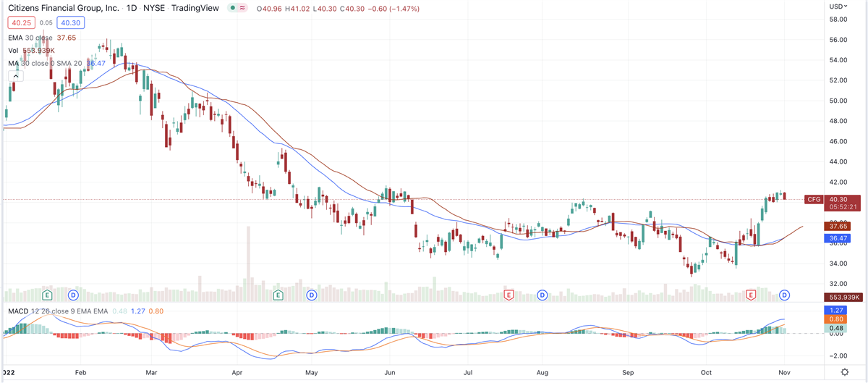Open the dividend marker near November
The image size is (868, 383).
click(784, 295)
